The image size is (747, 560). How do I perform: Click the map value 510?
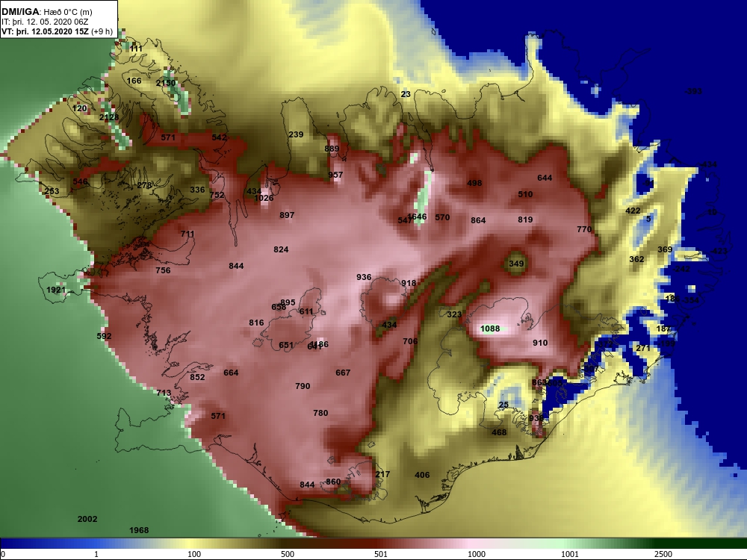pos(525,194)
